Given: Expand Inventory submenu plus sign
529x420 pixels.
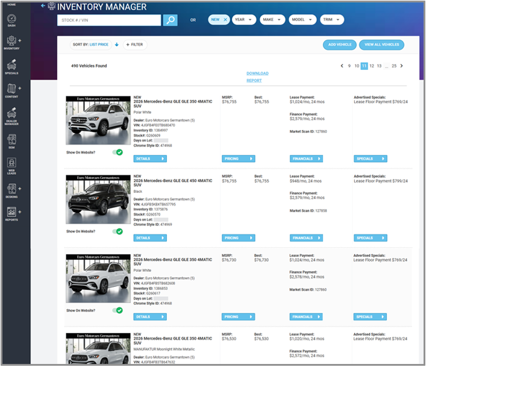Looking at the screenshot, I should (19, 40).
